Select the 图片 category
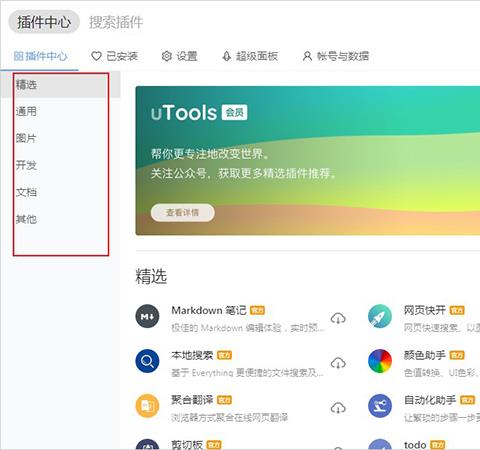Viewport: 480px width, 450px height. [x=26, y=138]
